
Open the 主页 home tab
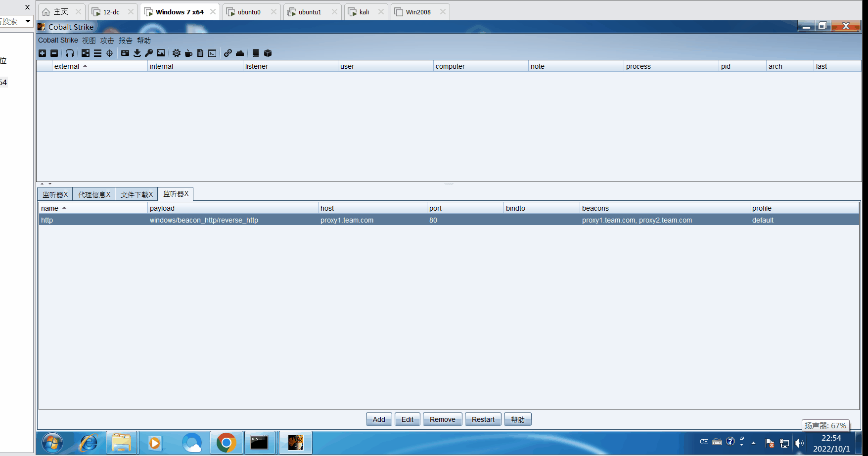coord(61,12)
